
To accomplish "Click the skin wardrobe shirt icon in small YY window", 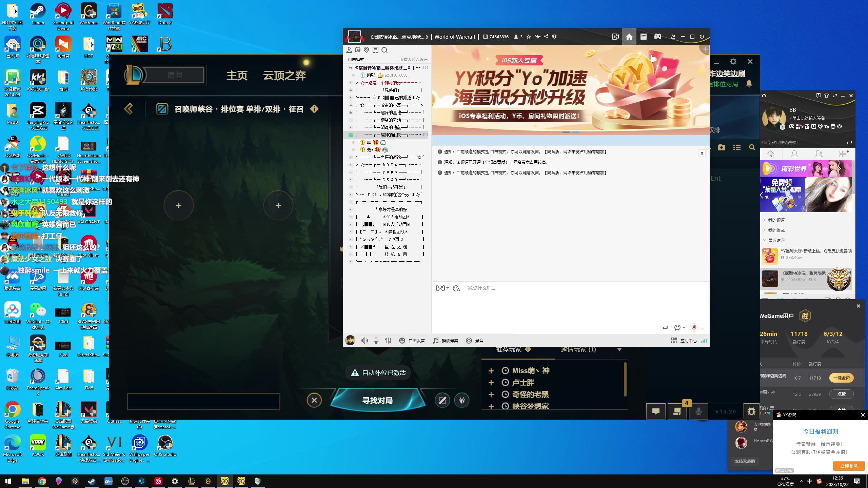I will (x=826, y=96).
